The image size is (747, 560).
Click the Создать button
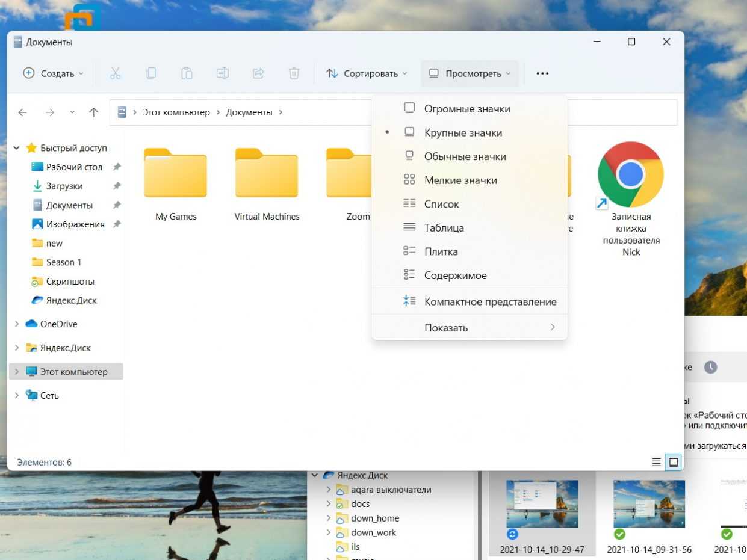[53, 73]
